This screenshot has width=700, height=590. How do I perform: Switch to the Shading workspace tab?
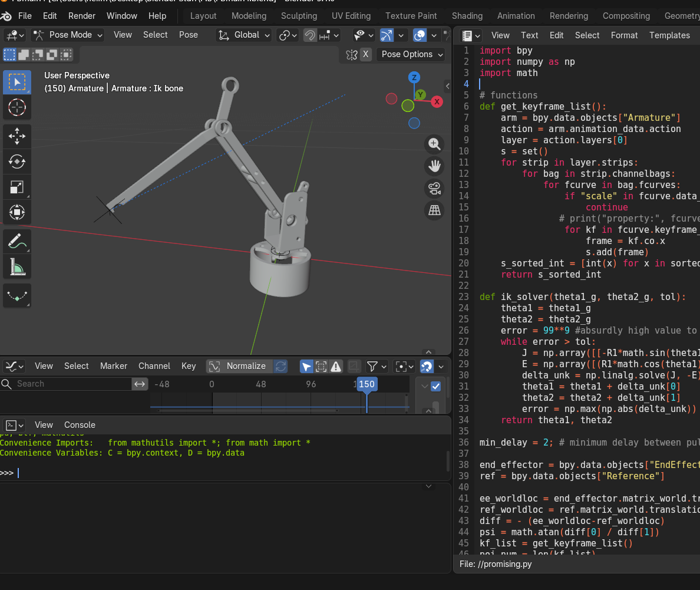[x=467, y=16]
